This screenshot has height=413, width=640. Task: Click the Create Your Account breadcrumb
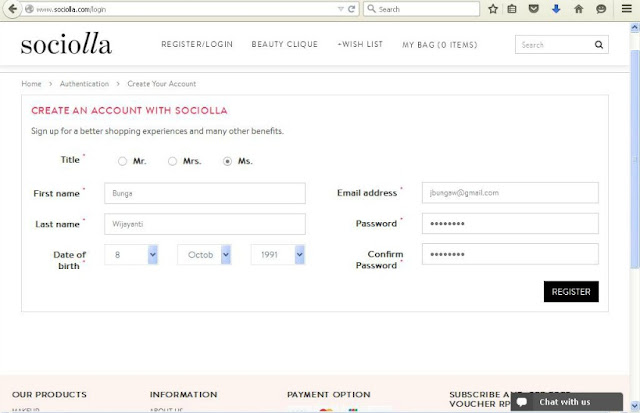(x=162, y=84)
